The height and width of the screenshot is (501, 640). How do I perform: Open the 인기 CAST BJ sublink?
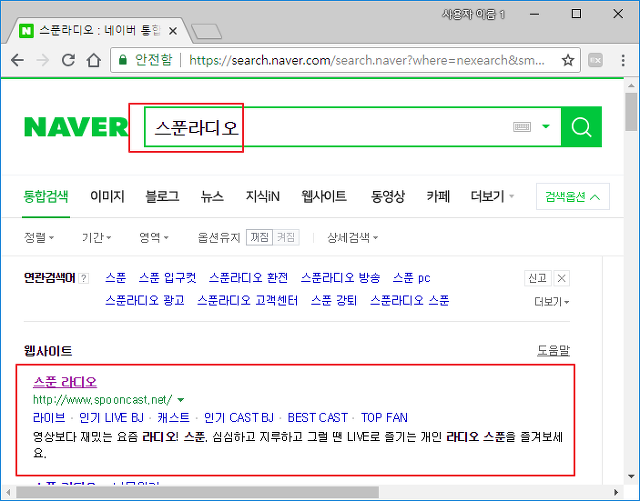click(239, 418)
